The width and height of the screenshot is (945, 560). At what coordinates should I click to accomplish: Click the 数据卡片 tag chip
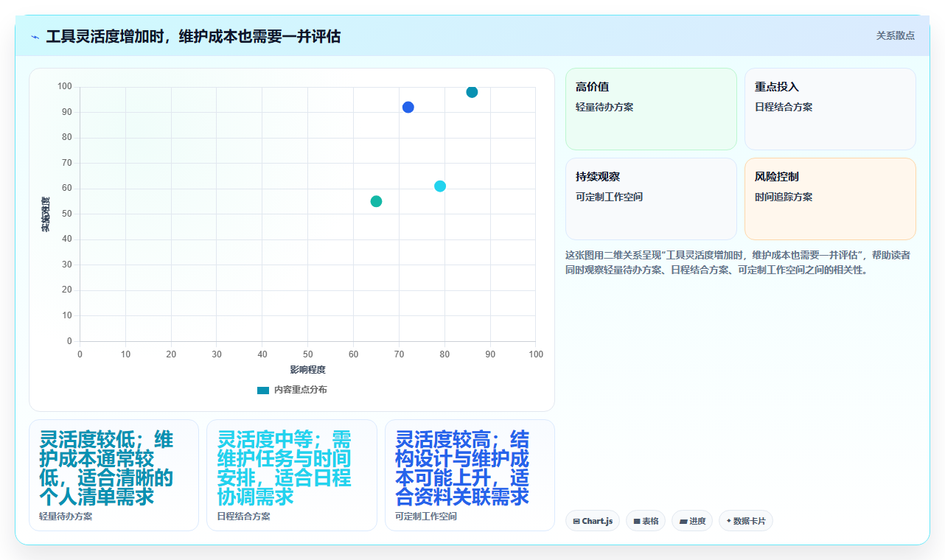coord(746,521)
